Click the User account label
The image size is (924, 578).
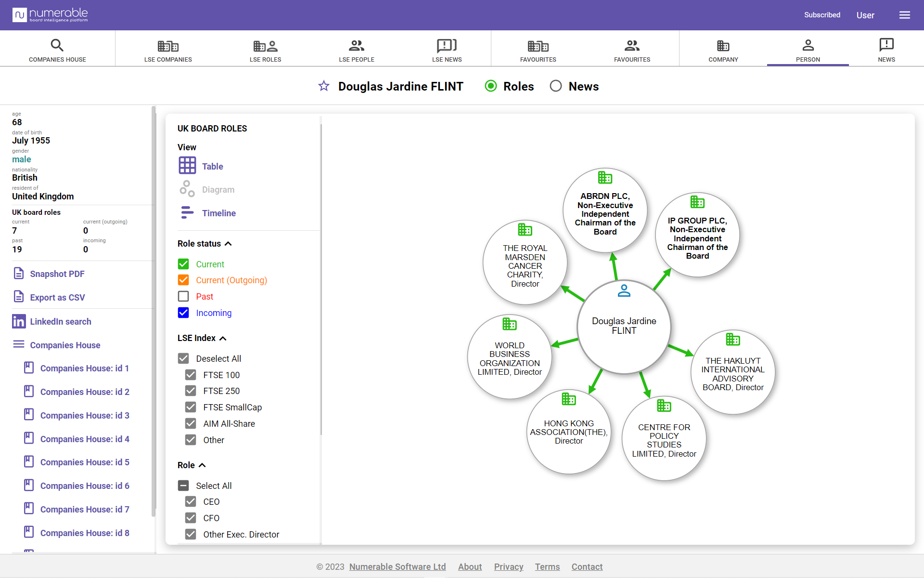pos(865,15)
